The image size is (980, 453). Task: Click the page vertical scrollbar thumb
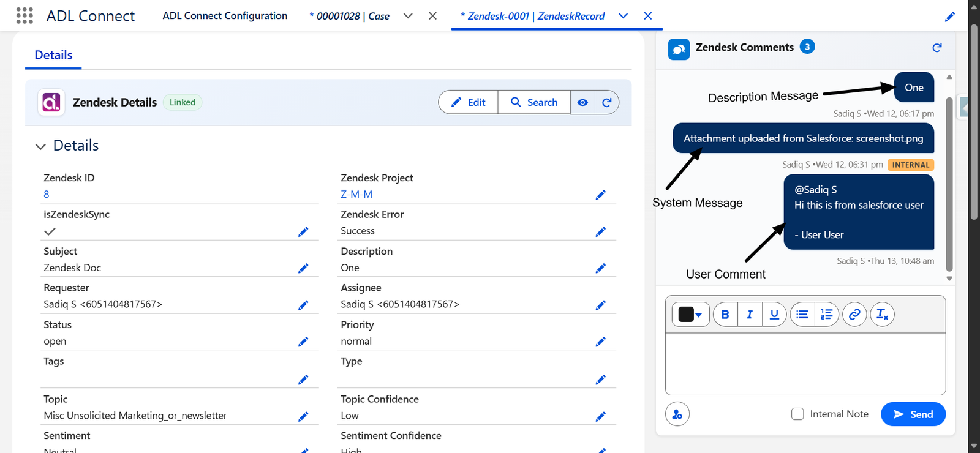(x=974, y=121)
